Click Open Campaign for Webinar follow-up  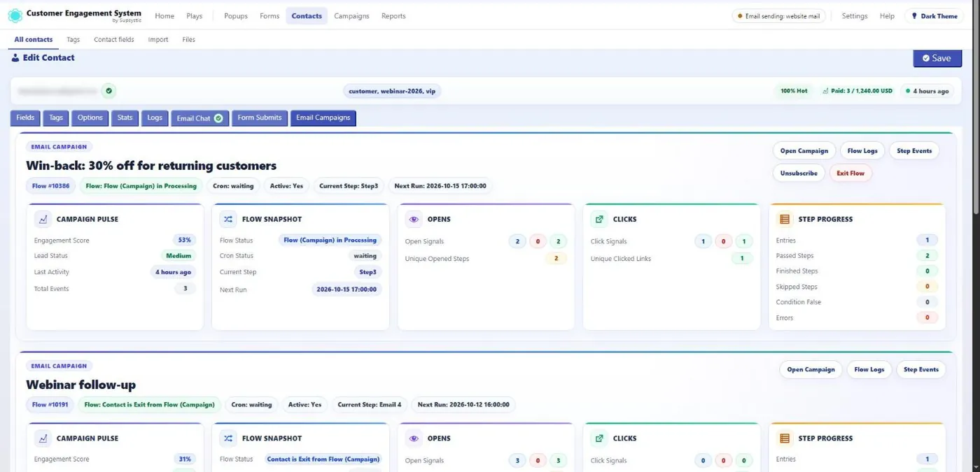[x=811, y=370]
